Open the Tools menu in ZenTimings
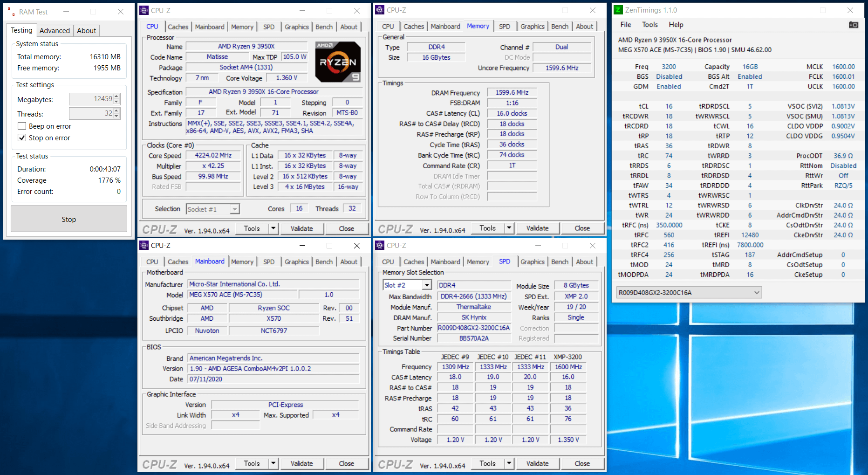868x475 pixels. click(x=650, y=25)
